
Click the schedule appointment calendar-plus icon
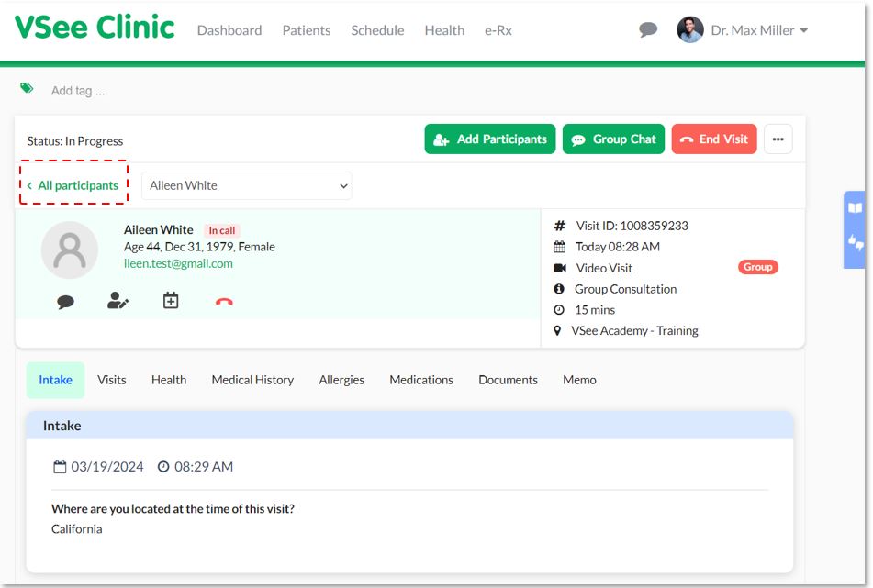coord(171,300)
